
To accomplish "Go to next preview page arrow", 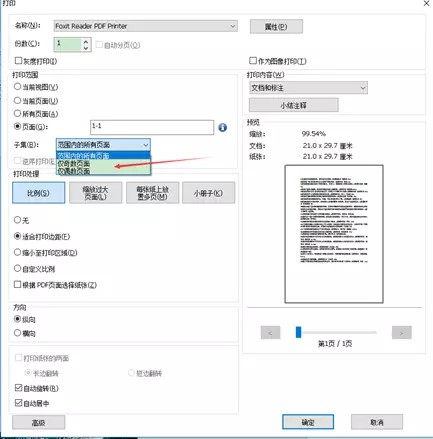I will pos(402,333).
